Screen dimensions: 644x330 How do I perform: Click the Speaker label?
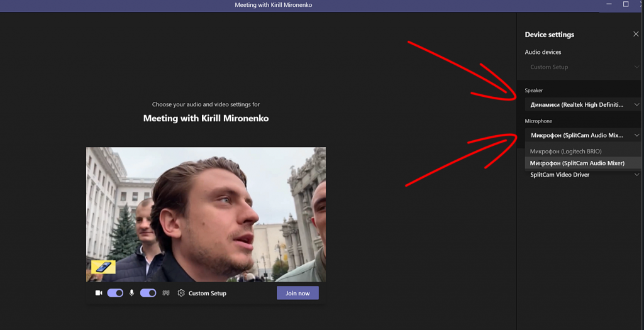[533, 91]
